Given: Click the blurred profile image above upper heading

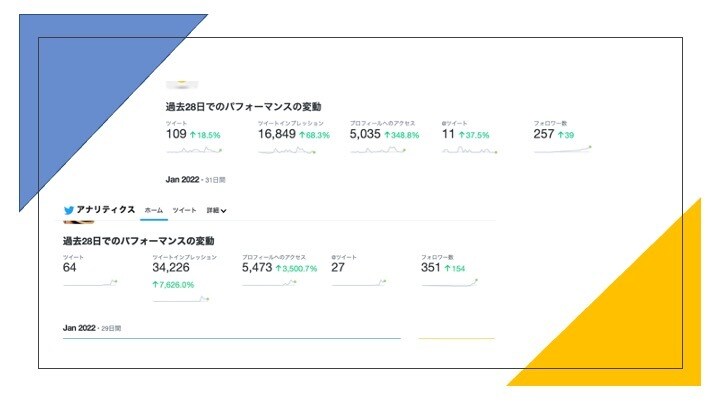Looking at the screenshot, I should 182,84.
